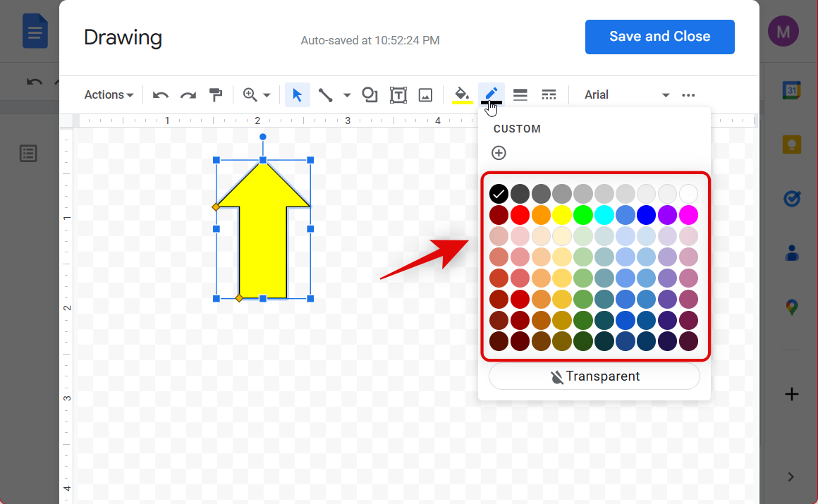Click the Get add-ons plus icon

pyautogui.click(x=791, y=394)
